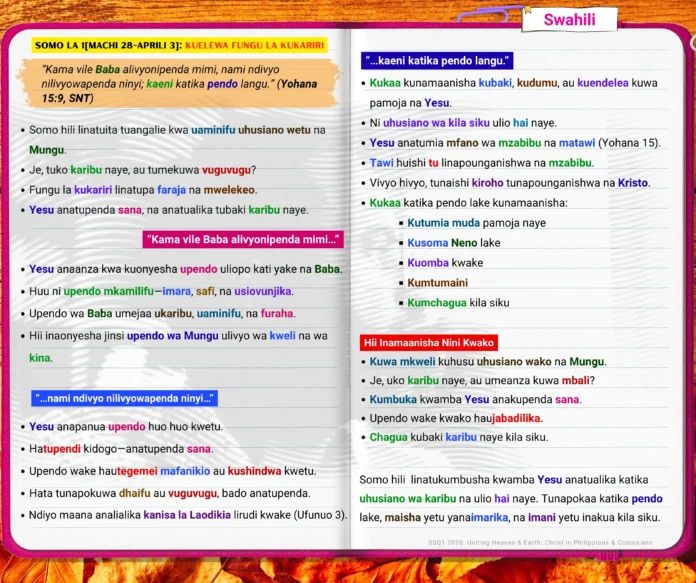
Task: Click "Kukaa katika pendo lake kunamaanisha:"
Action: [468, 203]
